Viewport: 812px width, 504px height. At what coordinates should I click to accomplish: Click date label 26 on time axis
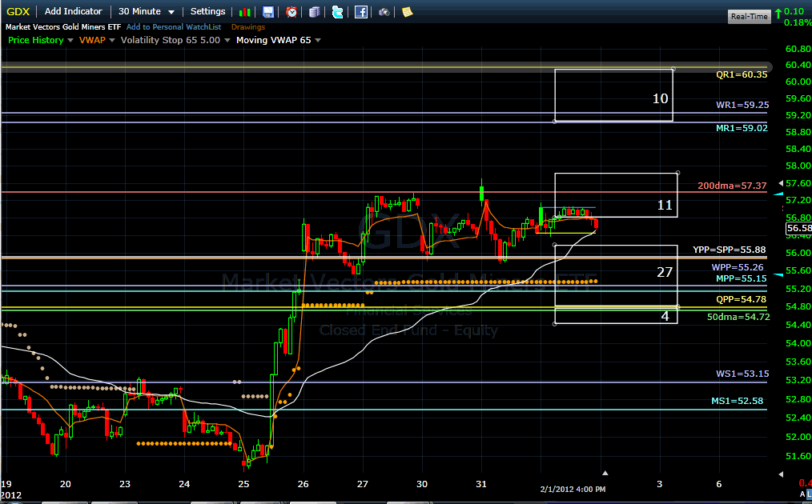[x=303, y=484]
